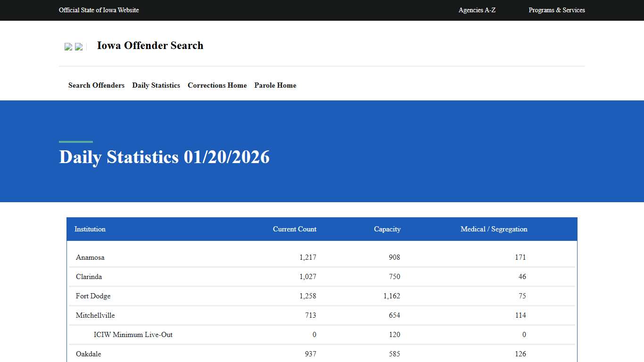Click the Capacity column header
This screenshot has height=362, width=644.
point(387,229)
